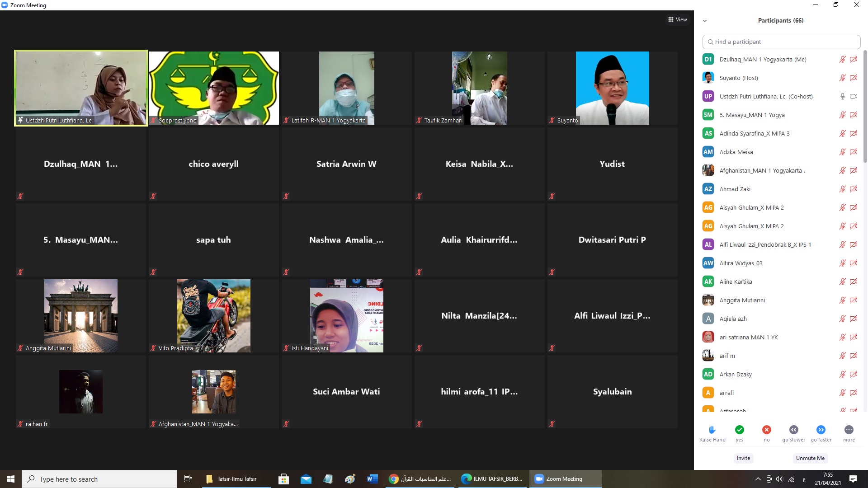Click Suci Ambar Wati participant tile
The width and height of the screenshot is (868, 488).
click(x=347, y=392)
